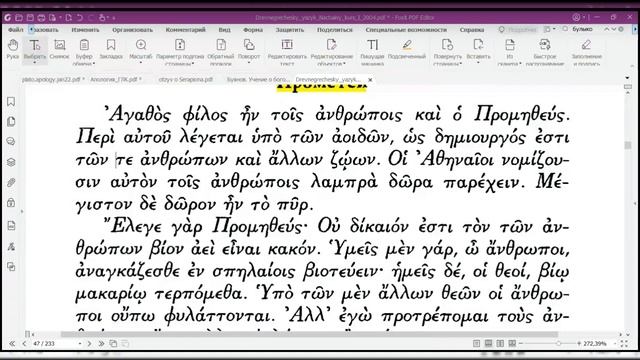Open the Комментарий ribbon tab
640x360 pixels.
pyautogui.click(x=185, y=30)
